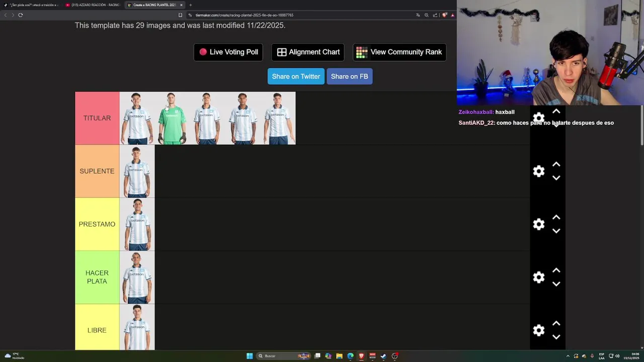Open settings gear for PRESTAMO row

point(539,224)
